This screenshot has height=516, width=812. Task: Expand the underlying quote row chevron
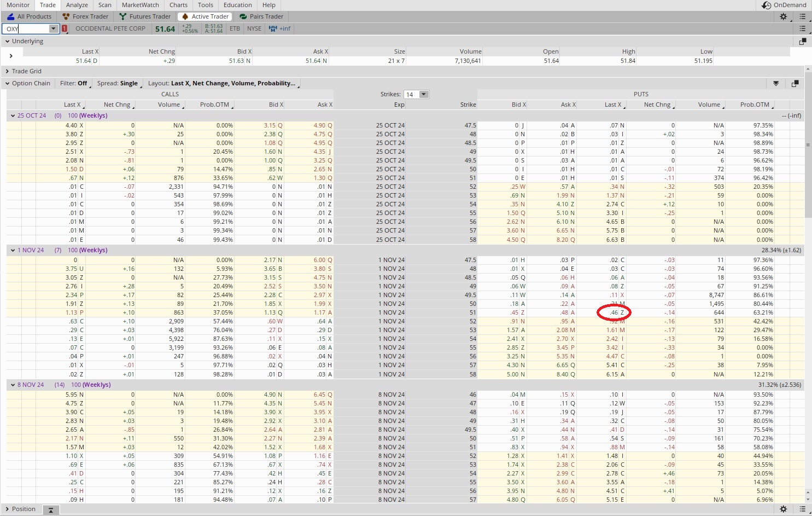click(x=11, y=56)
